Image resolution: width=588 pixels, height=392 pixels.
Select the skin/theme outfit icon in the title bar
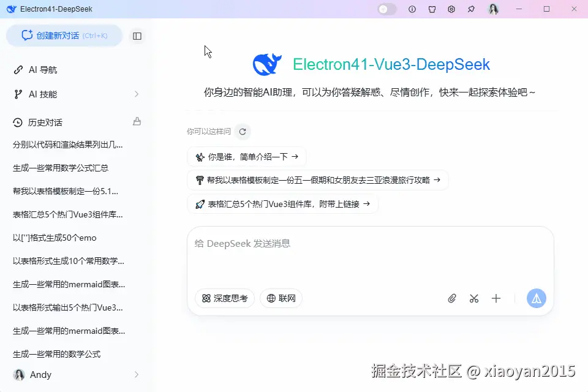coord(432,9)
